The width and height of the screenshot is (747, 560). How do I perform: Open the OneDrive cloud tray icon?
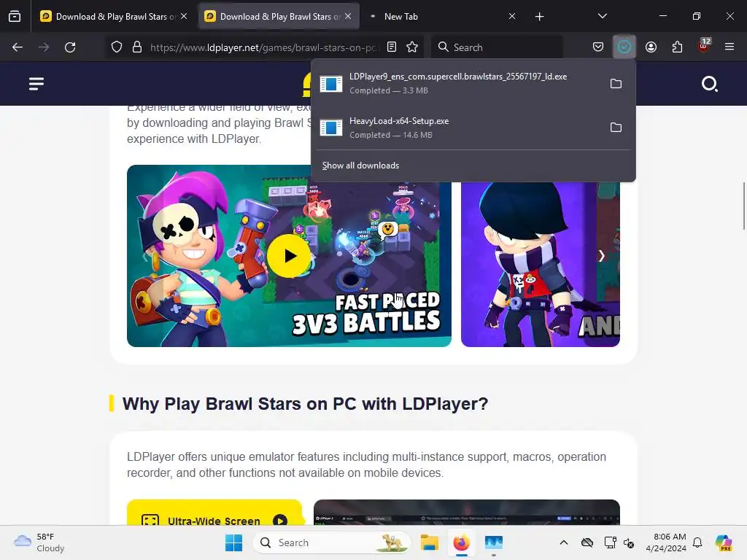(587, 542)
